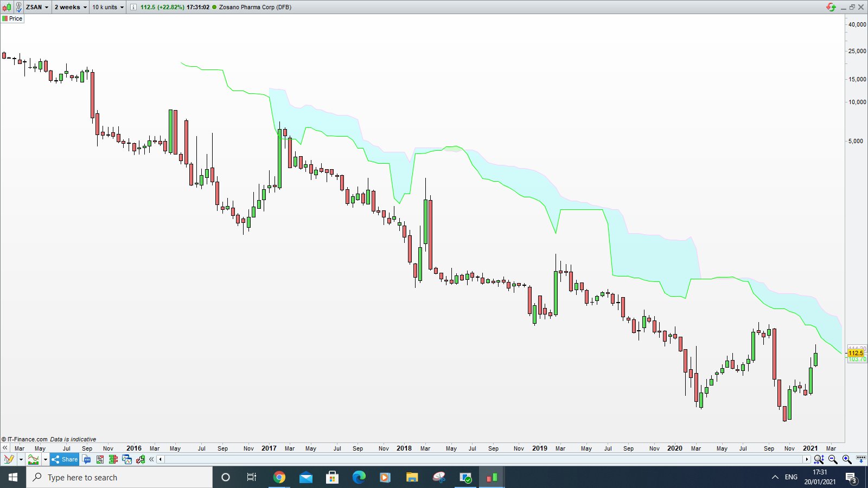Click the horizontal chart scrollbar track
Viewport: 868px width, 488px height.
[483, 459]
